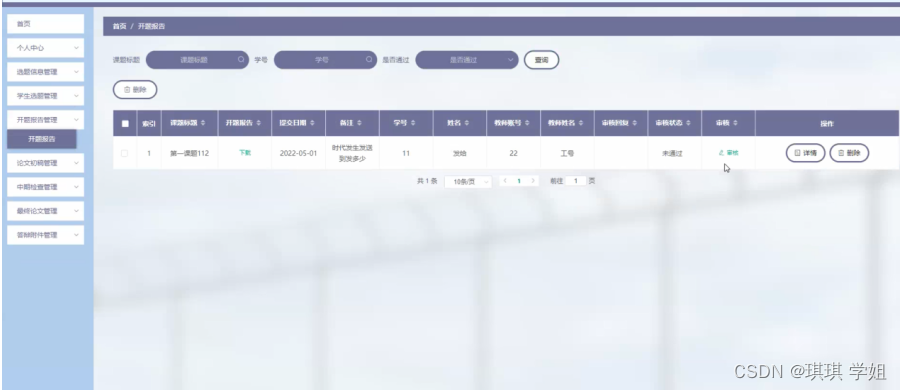This screenshot has height=390, width=902.
Task: Click 审核 link in table row
Action: tap(728, 153)
